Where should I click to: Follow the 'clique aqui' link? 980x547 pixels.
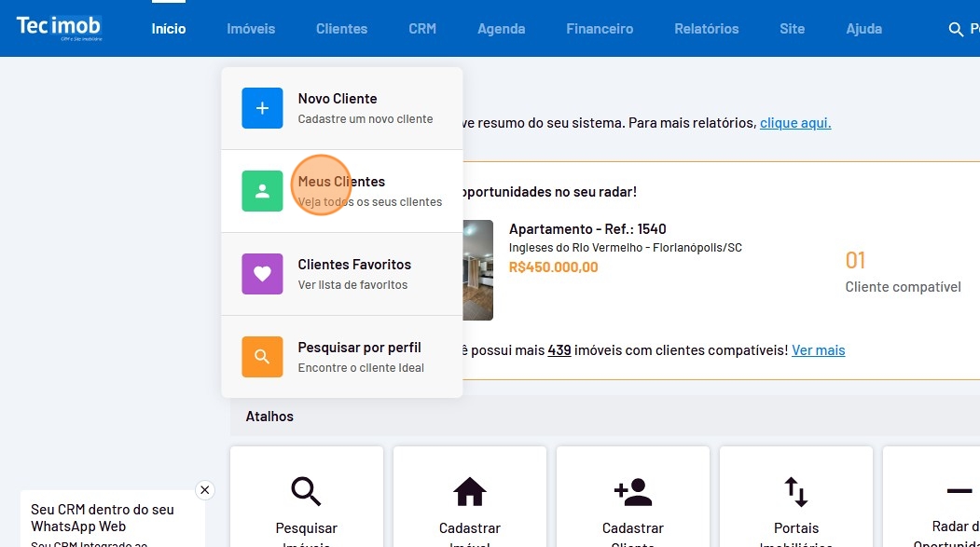point(794,123)
